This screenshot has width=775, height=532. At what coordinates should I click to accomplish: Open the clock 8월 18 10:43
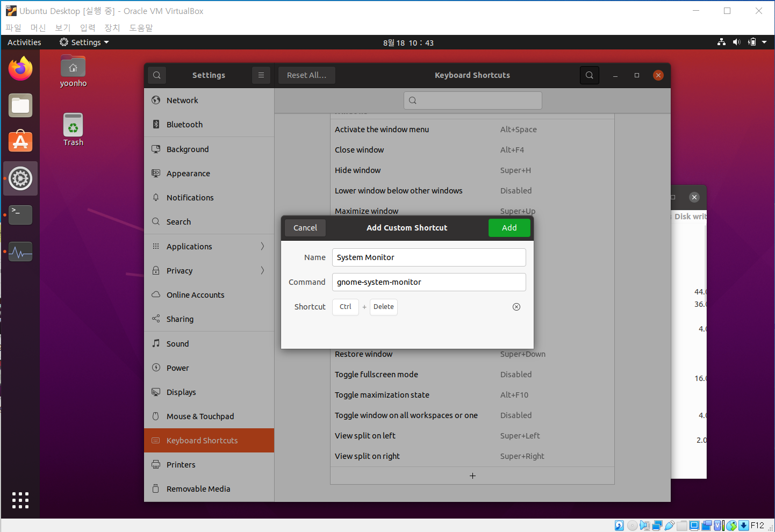click(x=408, y=42)
